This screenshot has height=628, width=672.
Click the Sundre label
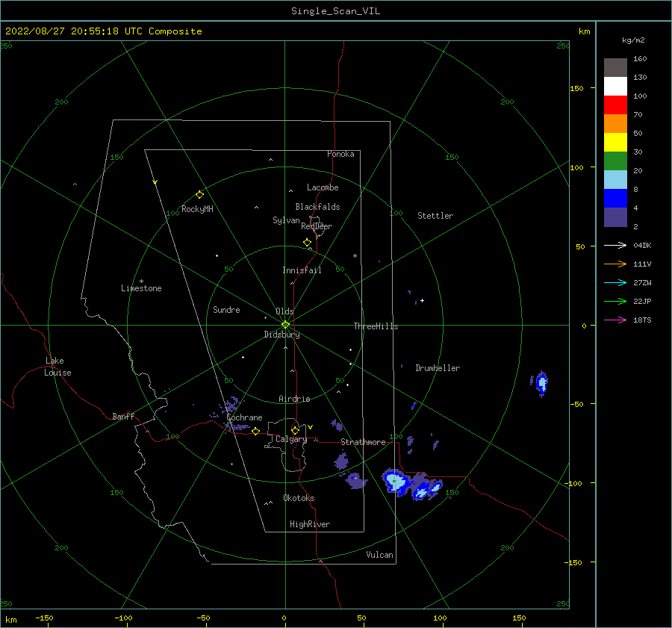pyautogui.click(x=226, y=309)
